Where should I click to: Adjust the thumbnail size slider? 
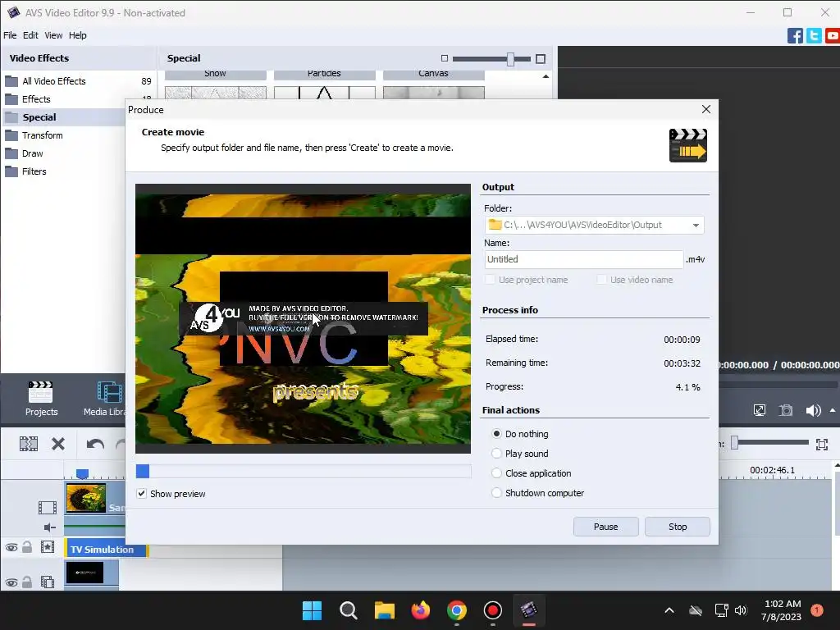point(510,59)
